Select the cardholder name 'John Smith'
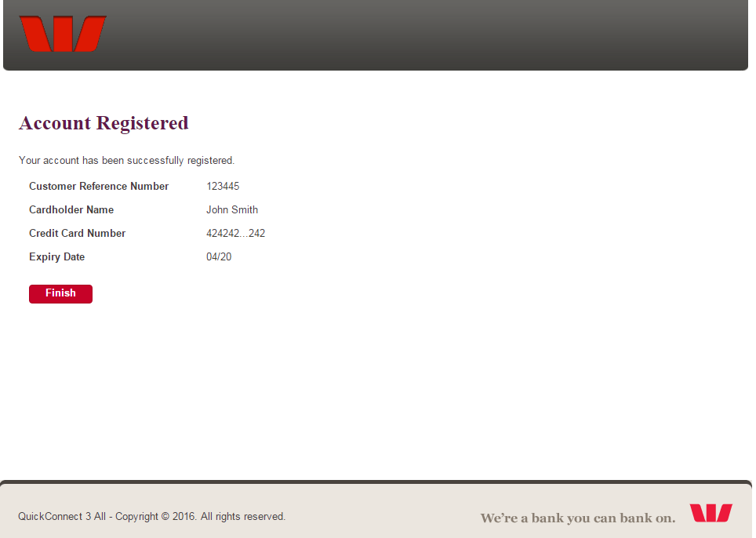 click(x=231, y=209)
